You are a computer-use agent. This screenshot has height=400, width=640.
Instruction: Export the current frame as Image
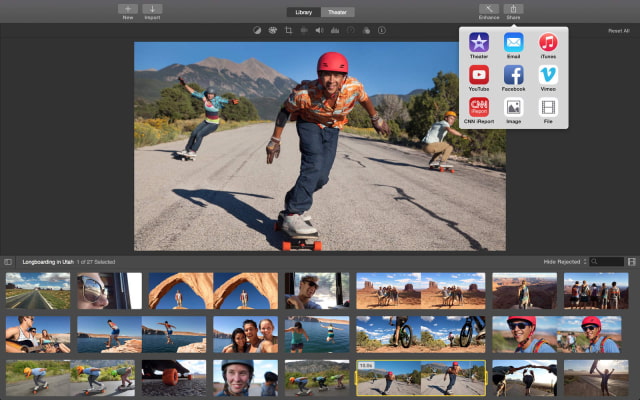coord(513,107)
